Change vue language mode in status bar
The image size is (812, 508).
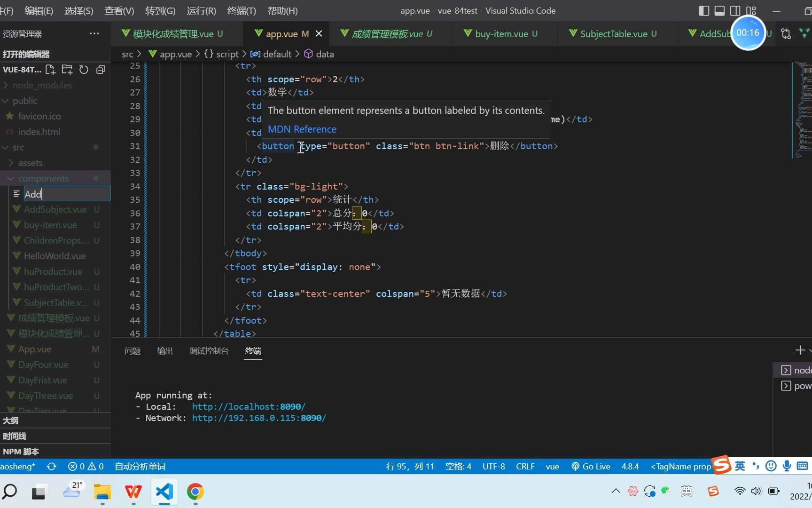pos(552,466)
